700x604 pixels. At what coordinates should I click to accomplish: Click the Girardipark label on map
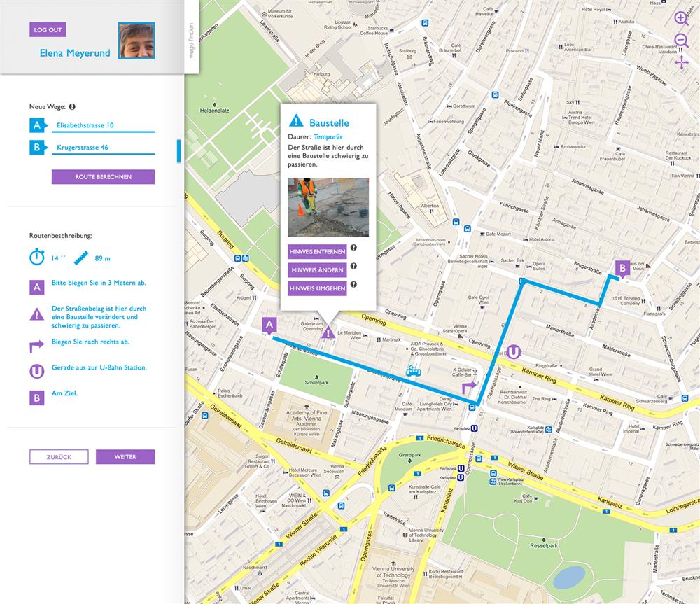coord(409,455)
